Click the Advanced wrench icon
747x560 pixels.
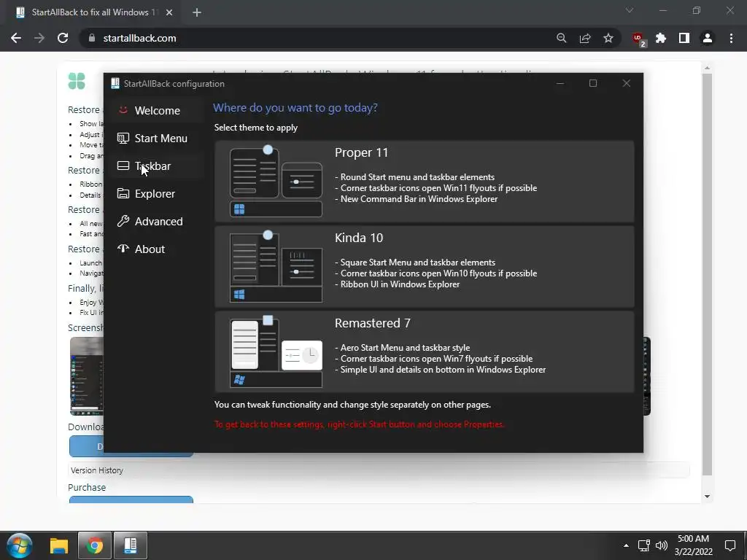tap(123, 221)
